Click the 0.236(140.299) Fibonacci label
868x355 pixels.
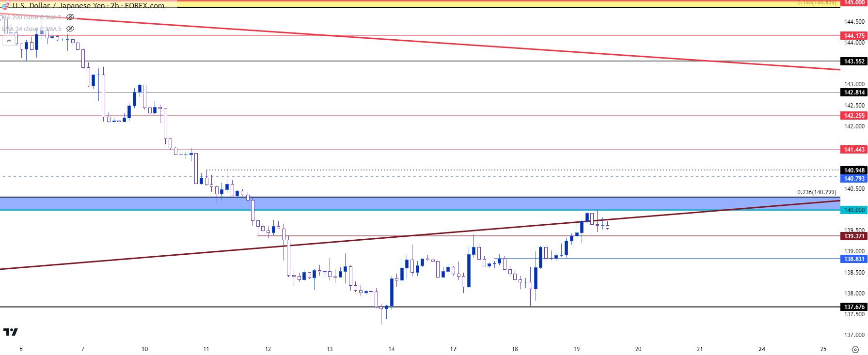(817, 192)
